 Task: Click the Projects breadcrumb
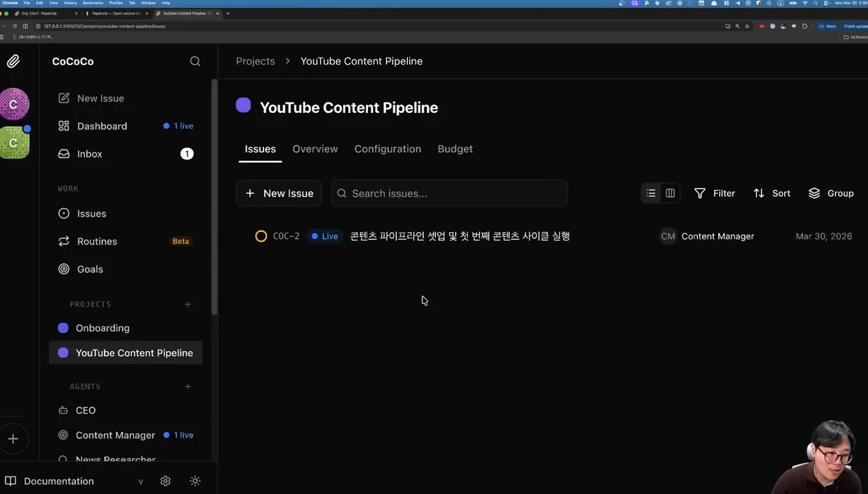coord(255,61)
